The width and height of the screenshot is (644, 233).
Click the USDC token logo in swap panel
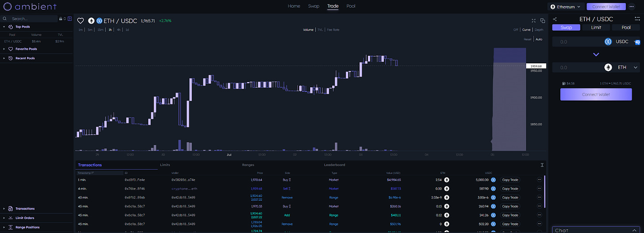pyautogui.click(x=608, y=42)
